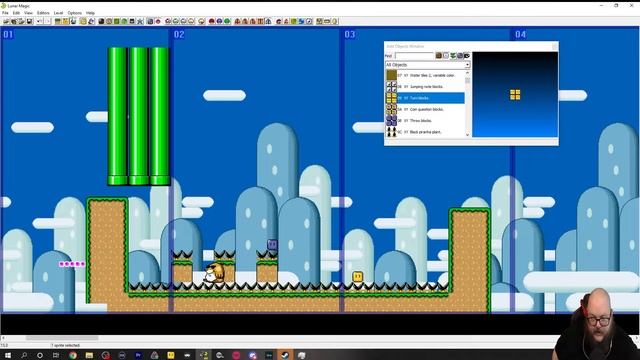This screenshot has width=640, height=360.
Task: Select the Monty Mole sprite in level
Action: pos(214,273)
